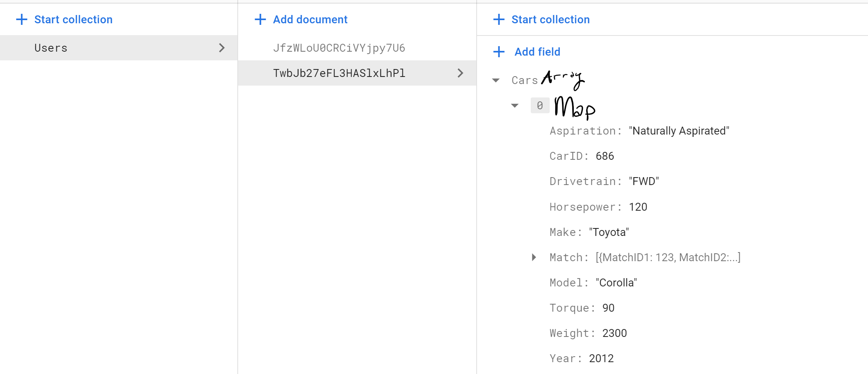The width and height of the screenshot is (868, 374).
Task: Collapse the index 0 map entry
Action: tap(515, 106)
